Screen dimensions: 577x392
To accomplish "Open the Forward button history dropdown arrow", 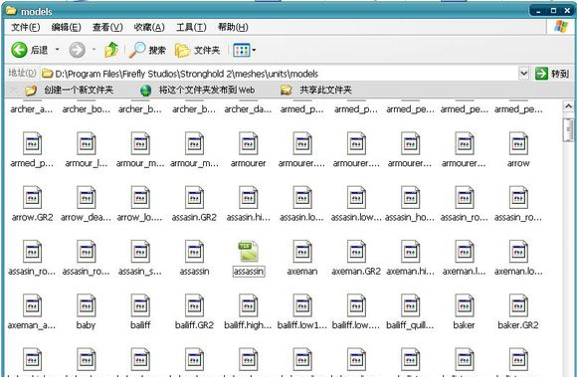I will tap(94, 49).
